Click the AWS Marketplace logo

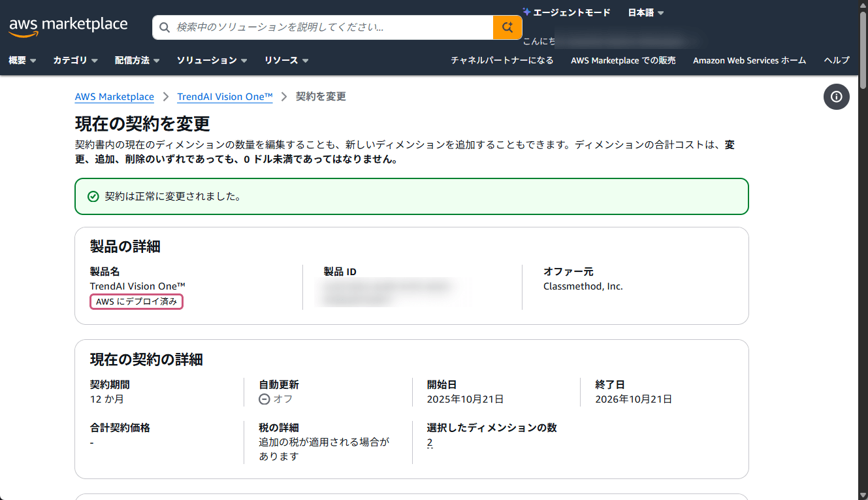point(68,26)
